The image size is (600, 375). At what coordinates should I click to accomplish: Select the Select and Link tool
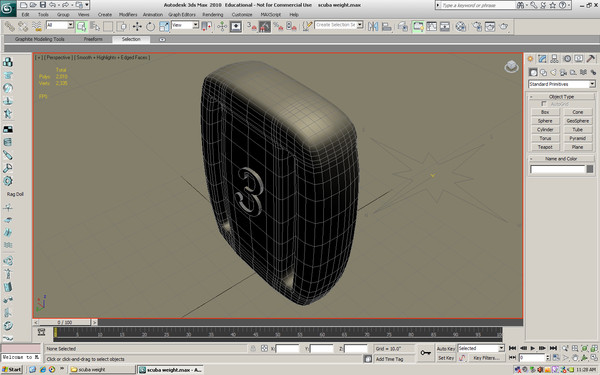click(x=10, y=26)
